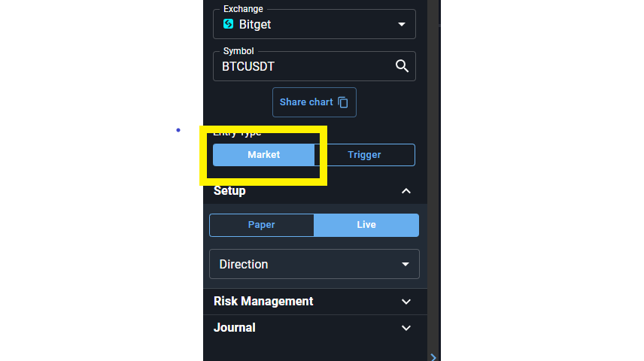Open the Exchange dropdown arrow
The width and height of the screenshot is (644, 361).
[402, 25]
